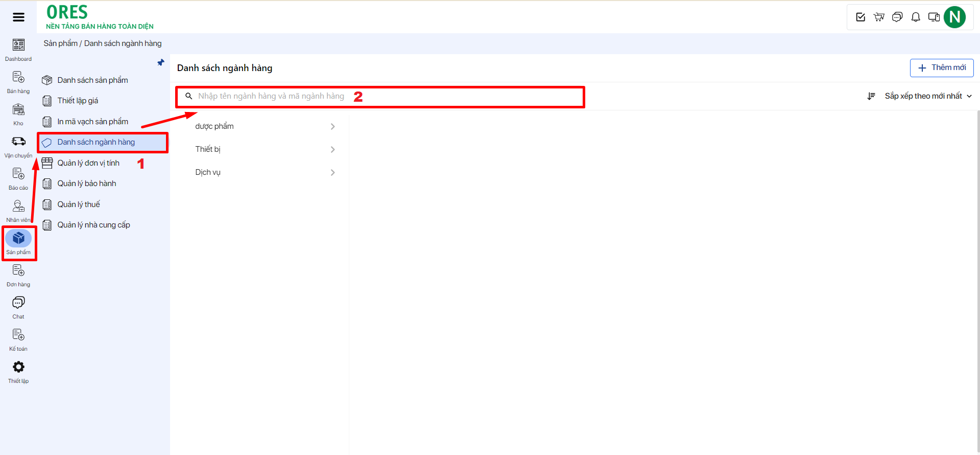Click the Sản phẩm breadcrumb link
980x455 pixels.
click(x=60, y=43)
